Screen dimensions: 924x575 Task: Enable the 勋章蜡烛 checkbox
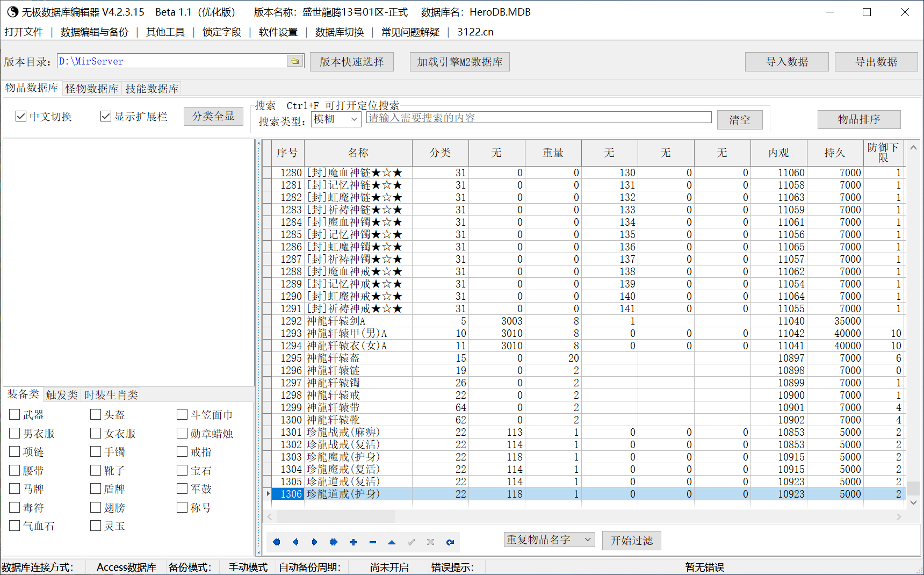click(x=182, y=433)
